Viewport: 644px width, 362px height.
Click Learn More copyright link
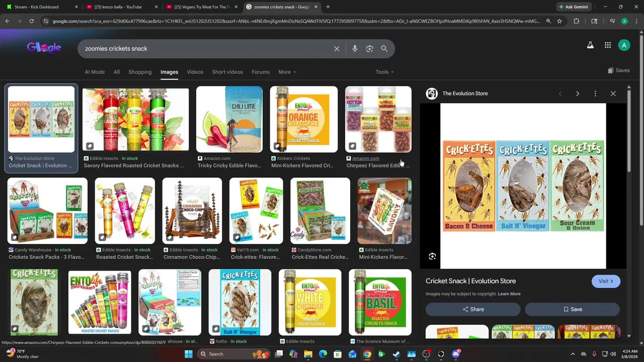509,294
